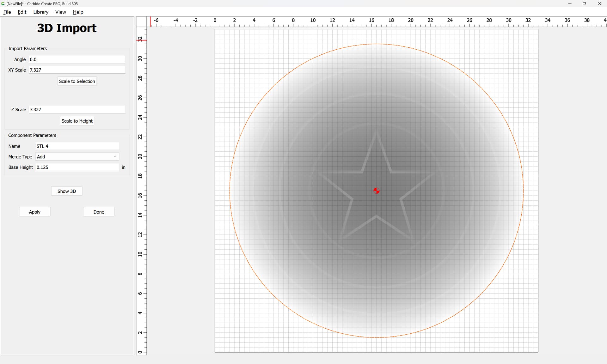607x364 pixels.
Task: Minimize the Carbide Create window
Action: (570, 3)
